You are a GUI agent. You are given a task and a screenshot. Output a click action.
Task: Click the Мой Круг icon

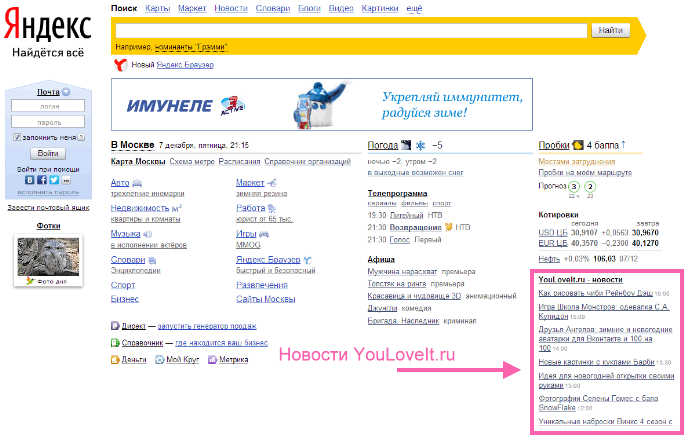click(160, 360)
